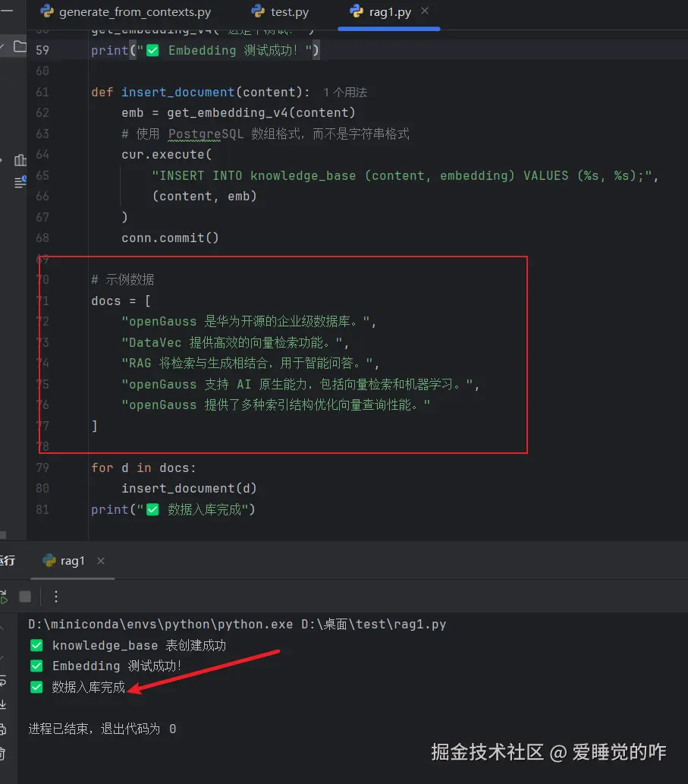Click the underlined PostgreSQL word in comment

click(206, 134)
